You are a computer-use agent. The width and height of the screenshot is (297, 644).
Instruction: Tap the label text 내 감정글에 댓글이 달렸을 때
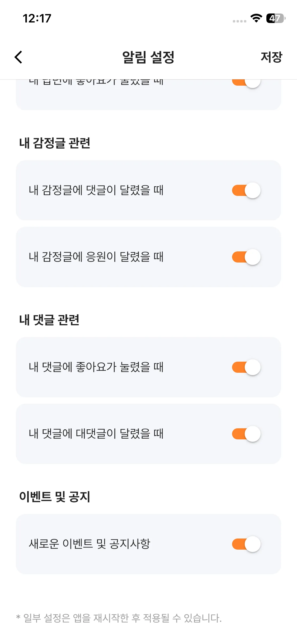tap(96, 190)
